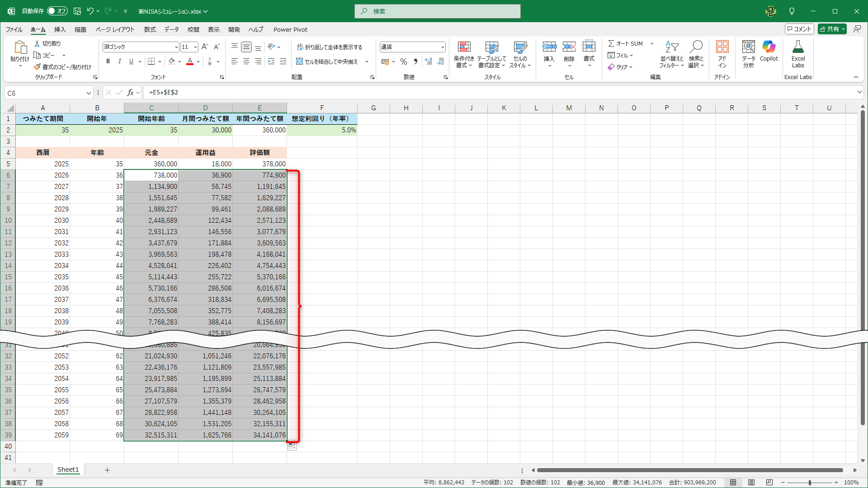
Task: Toggle italic formatting
Action: (x=119, y=61)
